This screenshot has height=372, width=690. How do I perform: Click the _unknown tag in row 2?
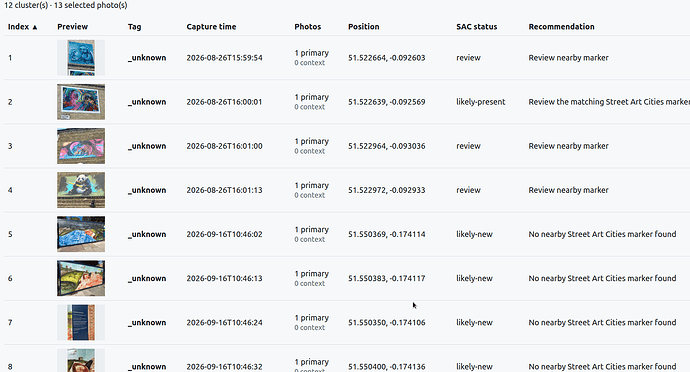coord(147,102)
